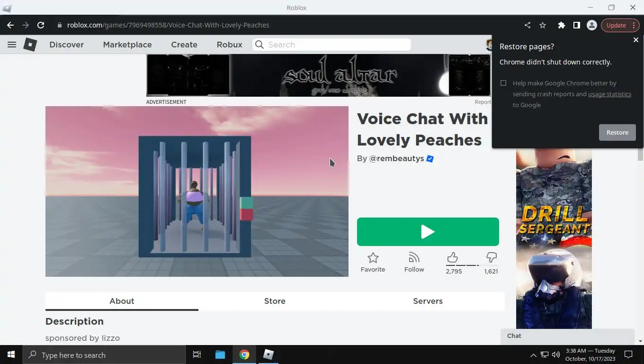644x364 pixels.
Task: Click the browser forward arrow
Action: pos(26,25)
